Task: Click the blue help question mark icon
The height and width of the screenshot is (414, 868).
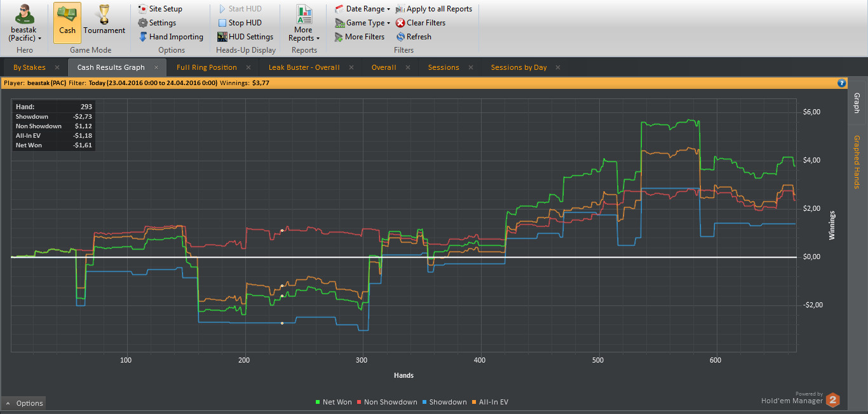Action: (x=842, y=83)
